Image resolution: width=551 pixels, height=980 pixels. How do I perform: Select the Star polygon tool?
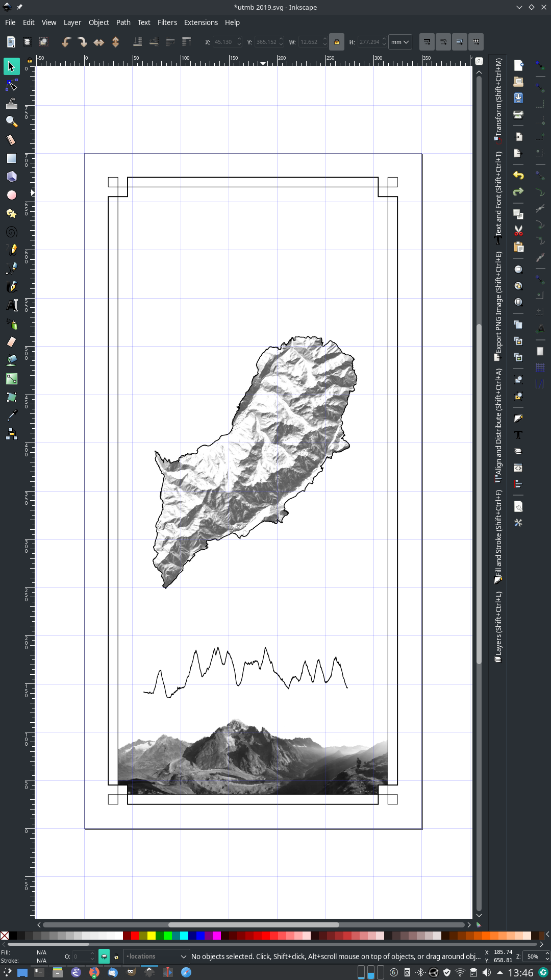point(11,213)
